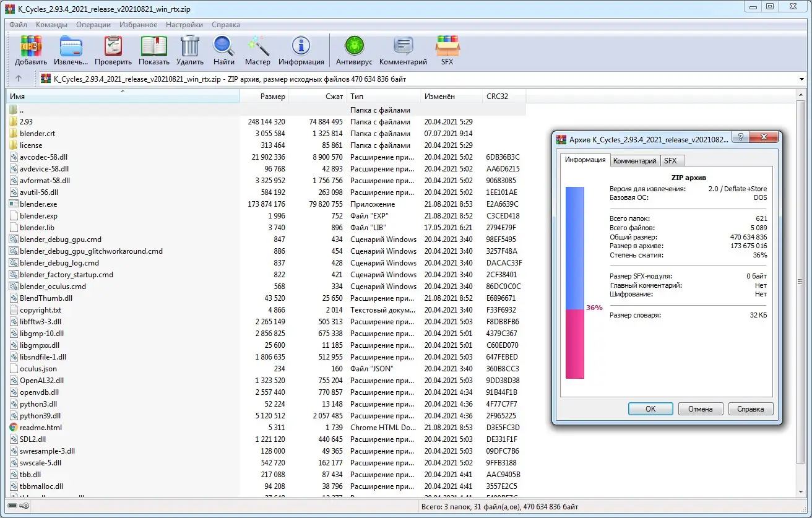Select the parent folder '..' row
This screenshot has width=812, height=518.
(266, 110)
